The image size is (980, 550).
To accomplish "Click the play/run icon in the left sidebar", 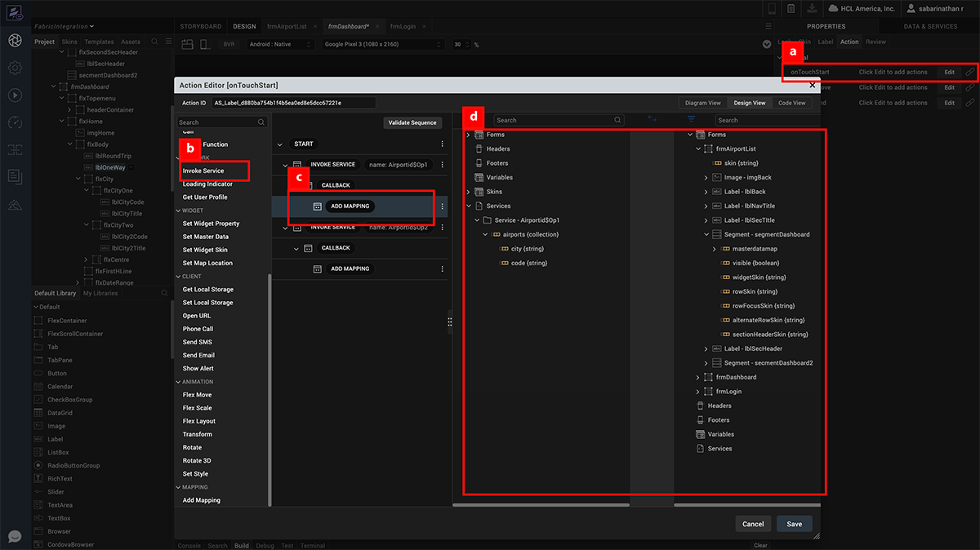I will click(x=15, y=95).
